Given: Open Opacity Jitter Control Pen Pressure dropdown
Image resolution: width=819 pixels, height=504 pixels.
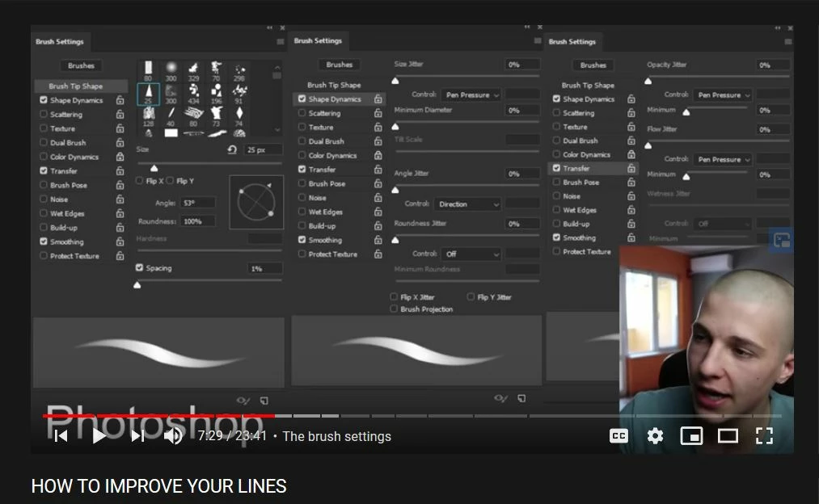Looking at the screenshot, I should (723, 95).
